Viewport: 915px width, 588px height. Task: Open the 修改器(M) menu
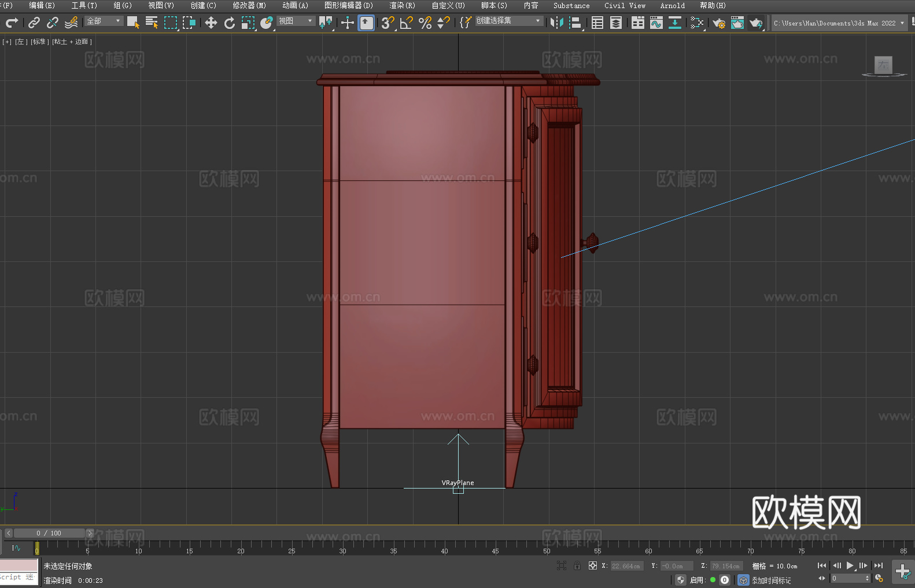[x=249, y=5]
